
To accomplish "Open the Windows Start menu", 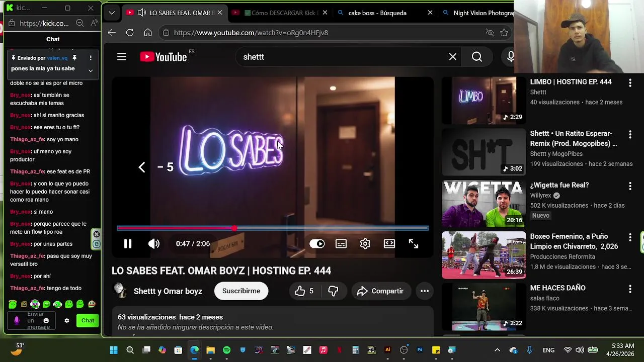I will click(x=114, y=350).
